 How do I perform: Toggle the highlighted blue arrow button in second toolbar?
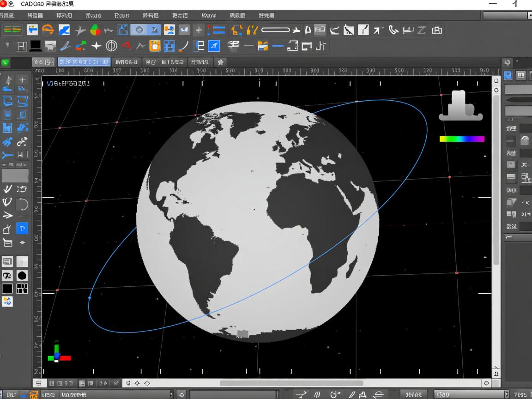pyautogui.click(x=214, y=46)
